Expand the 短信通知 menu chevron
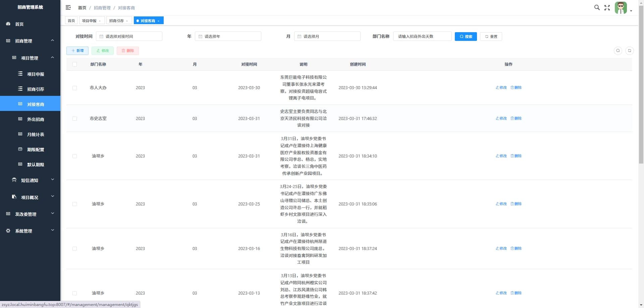The width and height of the screenshot is (644, 308). (x=52, y=180)
